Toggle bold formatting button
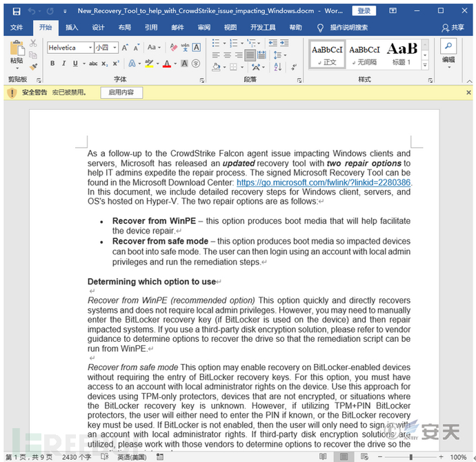476x462 pixels. tap(53, 64)
